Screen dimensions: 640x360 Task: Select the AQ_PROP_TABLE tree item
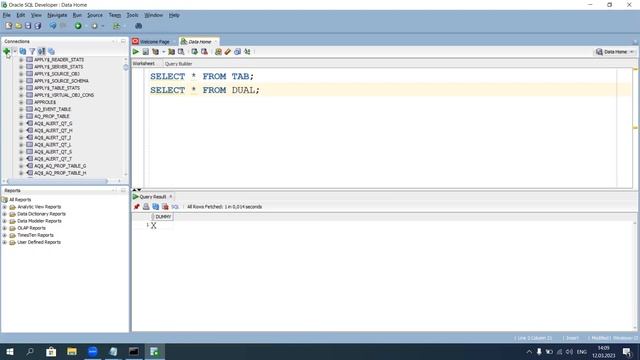pos(51,116)
